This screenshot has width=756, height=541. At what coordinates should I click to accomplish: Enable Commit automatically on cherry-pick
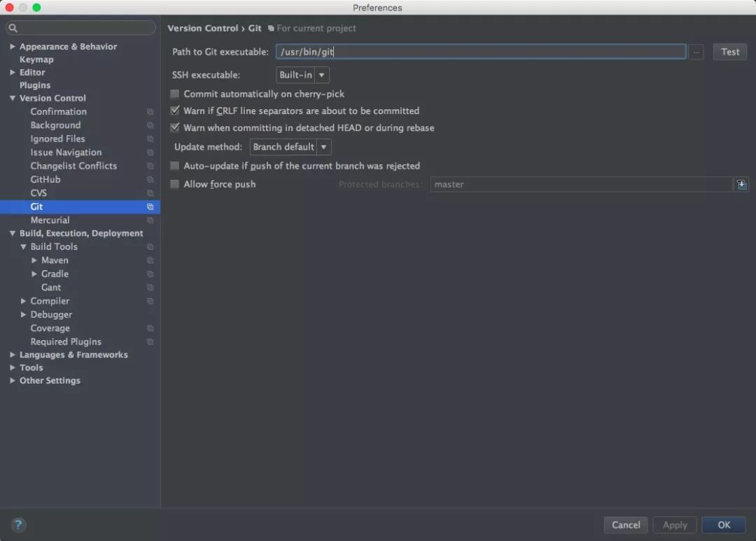pos(174,94)
